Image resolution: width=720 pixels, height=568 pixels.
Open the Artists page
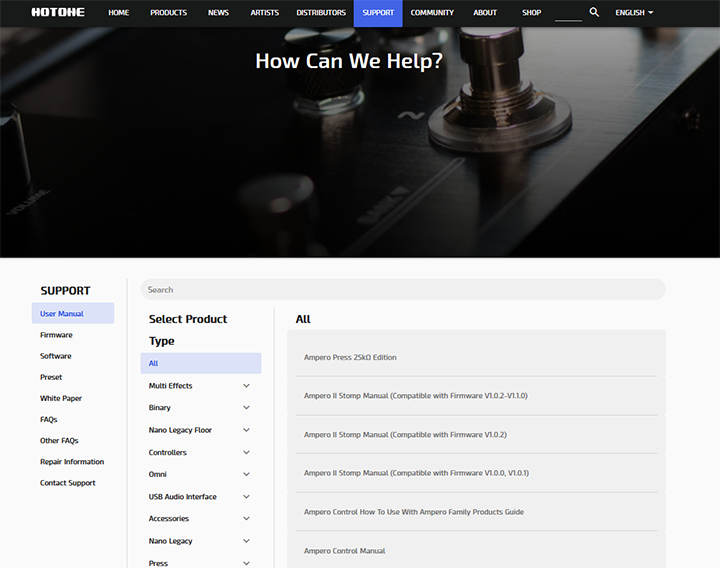click(264, 13)
